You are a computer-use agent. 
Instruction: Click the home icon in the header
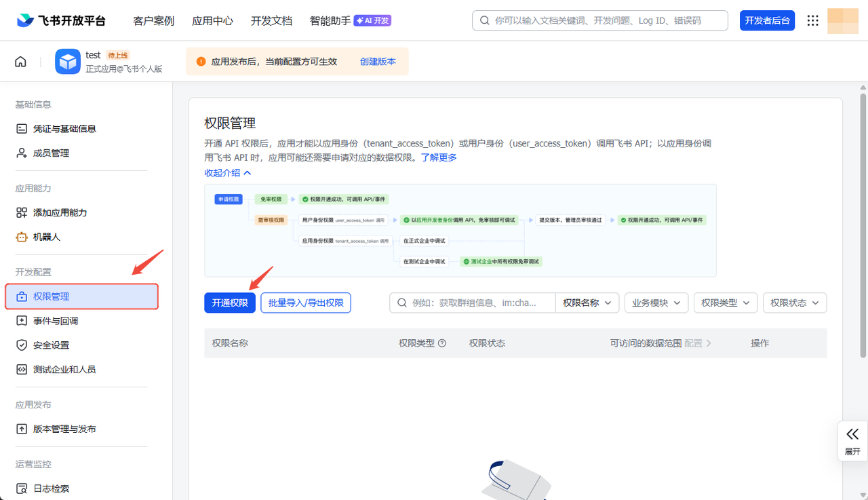pos(20,62)
